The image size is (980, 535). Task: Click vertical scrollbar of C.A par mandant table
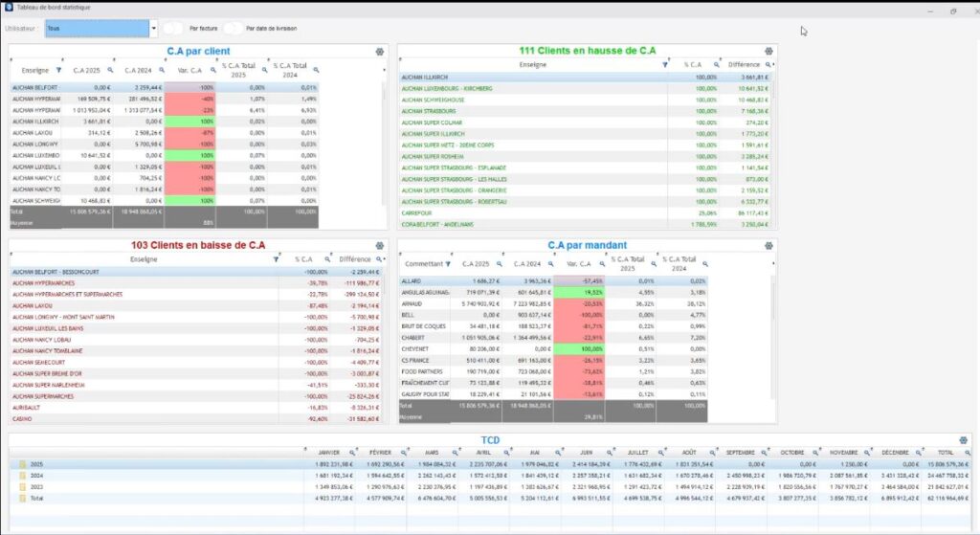click(773, 338)
